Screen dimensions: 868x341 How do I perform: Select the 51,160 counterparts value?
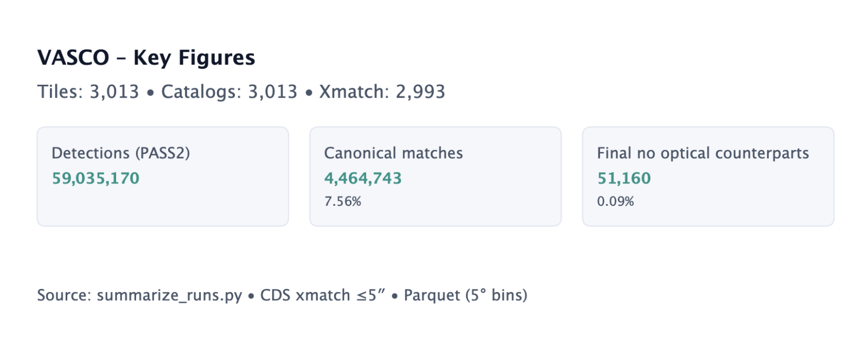[624, 178]
